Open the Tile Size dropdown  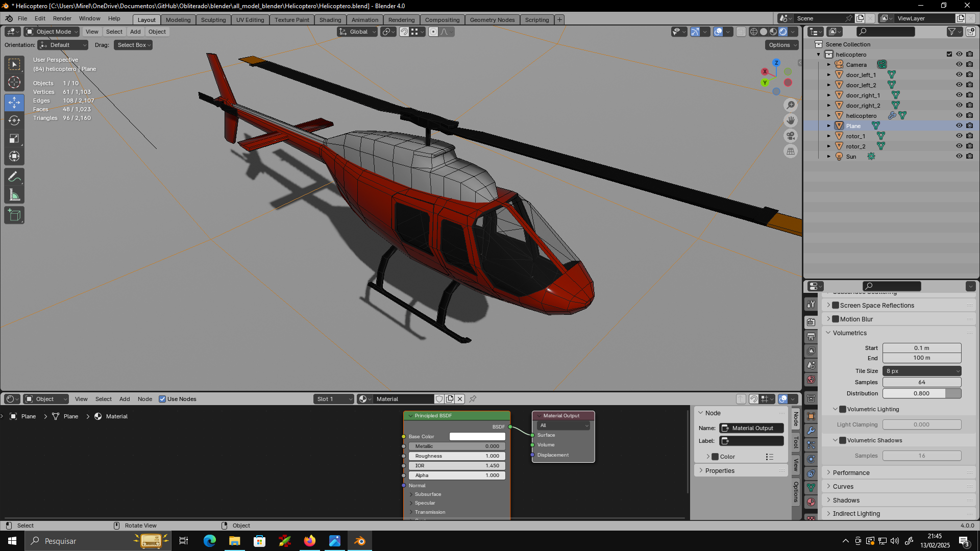pyautogui.click(x=922, y=371)
